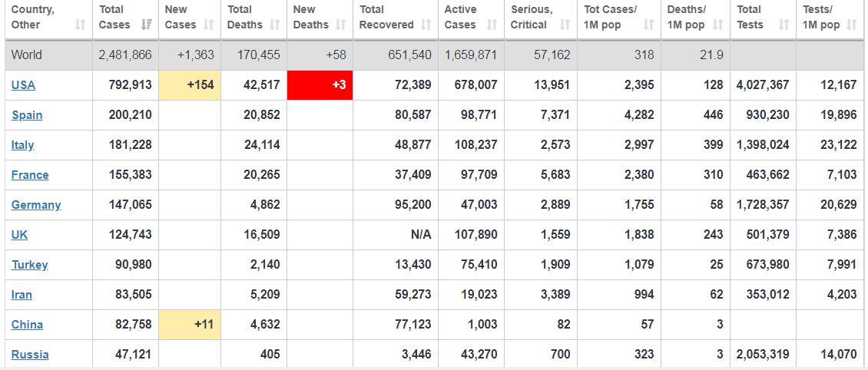Click the yellow China new cases cell
The width and height of the screenshot is (868, 370).
[190, 325]
